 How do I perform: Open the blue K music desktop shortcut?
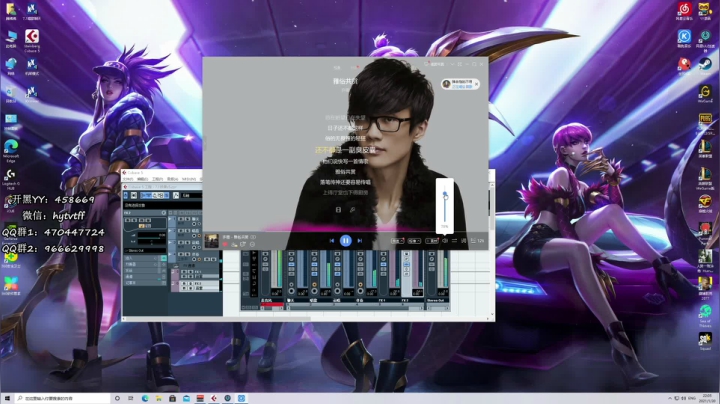684,39
